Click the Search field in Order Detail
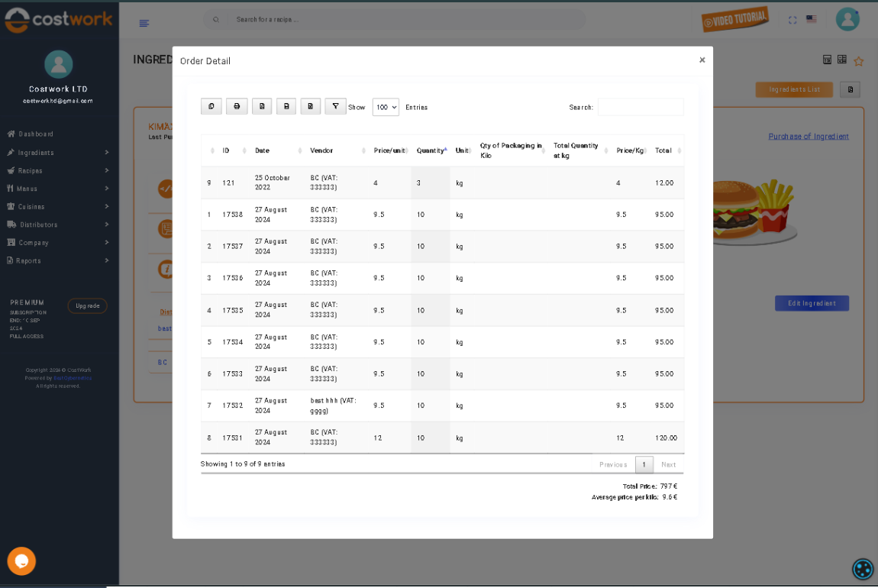Image resolution: width=878 pixels, height=588 pixels. tap(641, 108)
